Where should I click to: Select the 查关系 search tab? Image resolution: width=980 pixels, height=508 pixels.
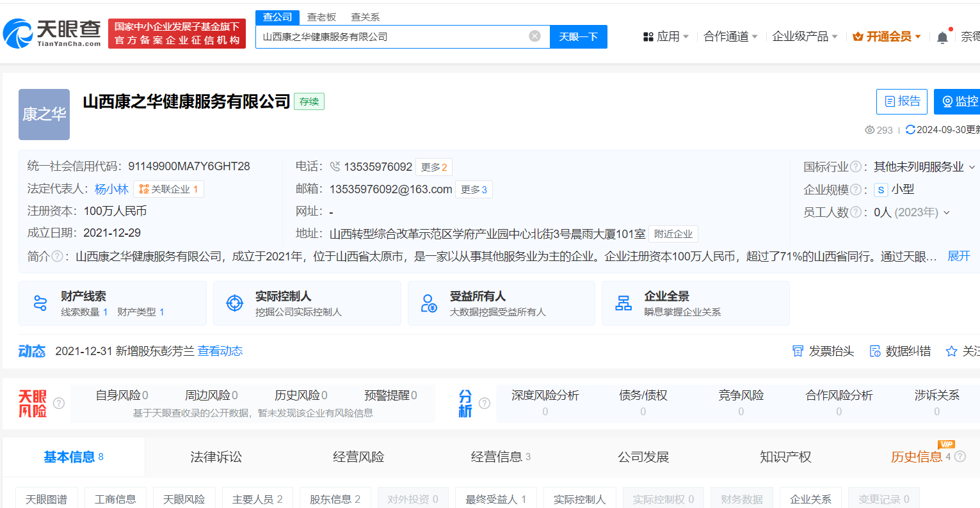pyautogui.click(x=365, y=17)
